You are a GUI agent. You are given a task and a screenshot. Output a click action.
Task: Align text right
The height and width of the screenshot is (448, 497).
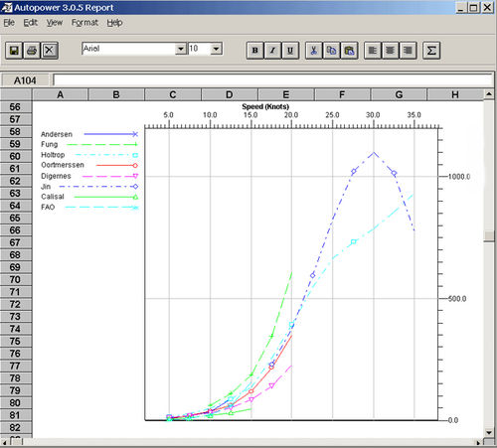point(408,51)
